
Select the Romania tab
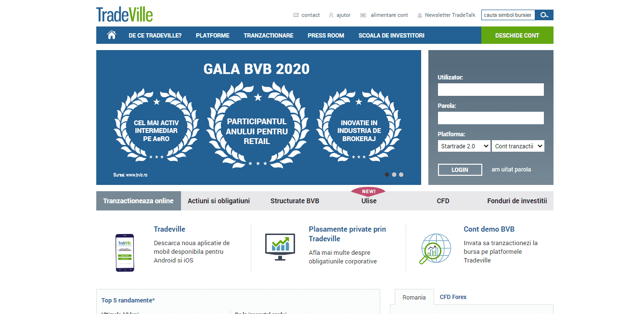tap(414, 297)
